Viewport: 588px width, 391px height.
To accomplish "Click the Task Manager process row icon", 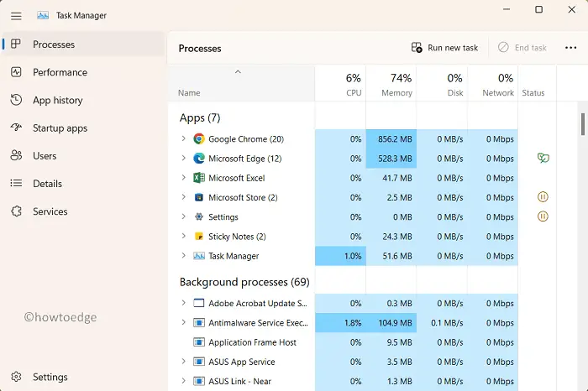I will 199,256.
